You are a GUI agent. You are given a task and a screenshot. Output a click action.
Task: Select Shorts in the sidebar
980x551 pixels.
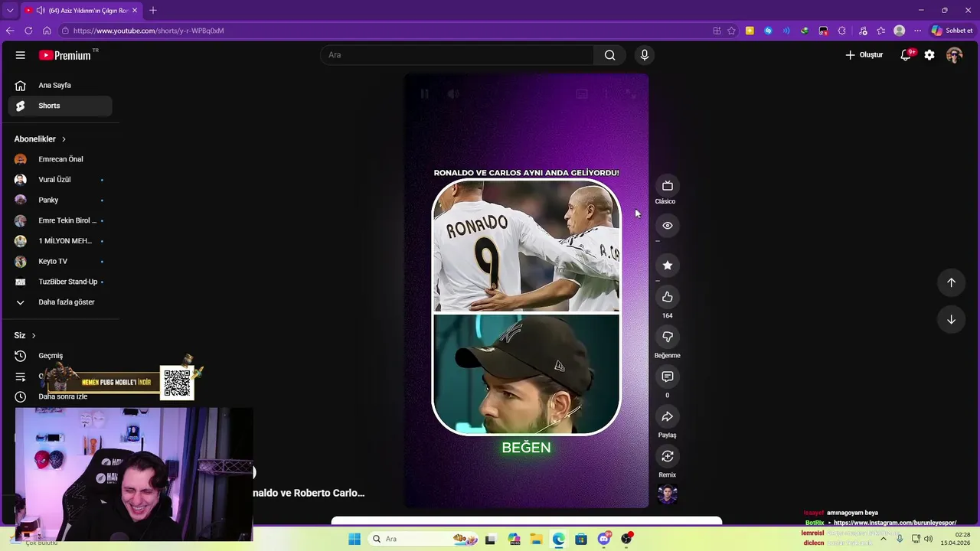pyautogui.click(x=60, y=106)
